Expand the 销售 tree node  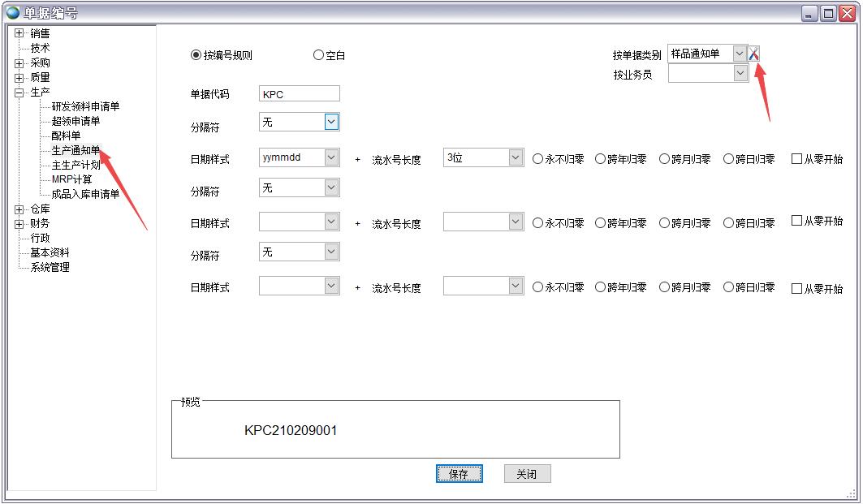pyautogui.click(x=18, y=33)
